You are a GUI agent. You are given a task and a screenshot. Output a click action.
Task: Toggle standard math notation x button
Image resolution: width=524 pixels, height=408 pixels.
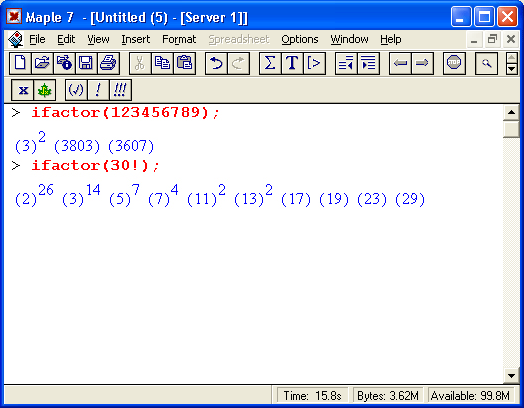tap(22, 90)
